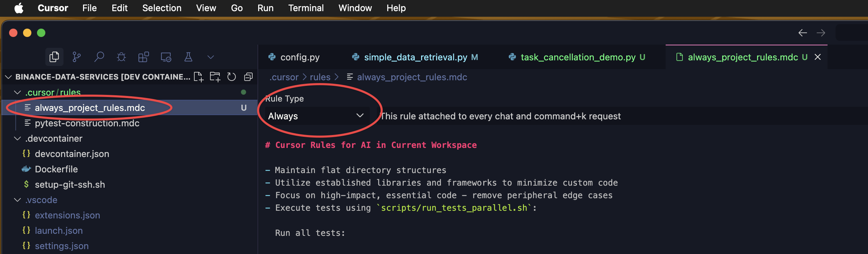Open the Remote Explorer icon
The height and width of the screenshot is (254, 868).
pyautogui.click(x=166, y=57)
